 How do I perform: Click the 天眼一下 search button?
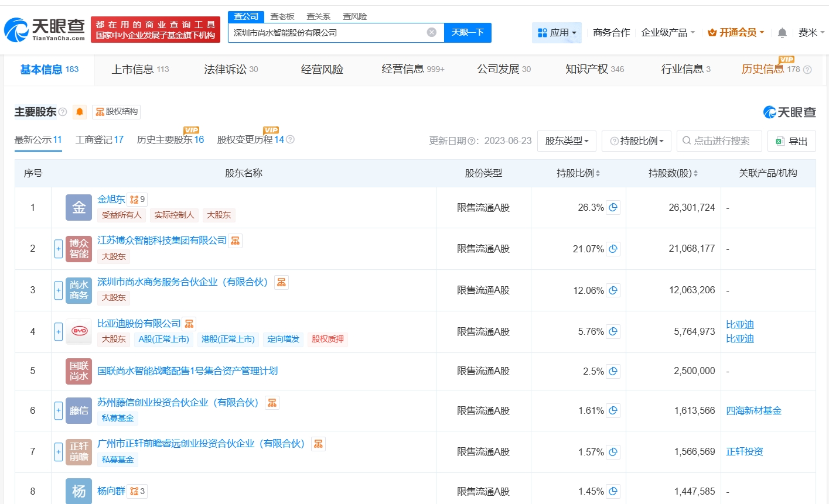click(x=468, y=33)
